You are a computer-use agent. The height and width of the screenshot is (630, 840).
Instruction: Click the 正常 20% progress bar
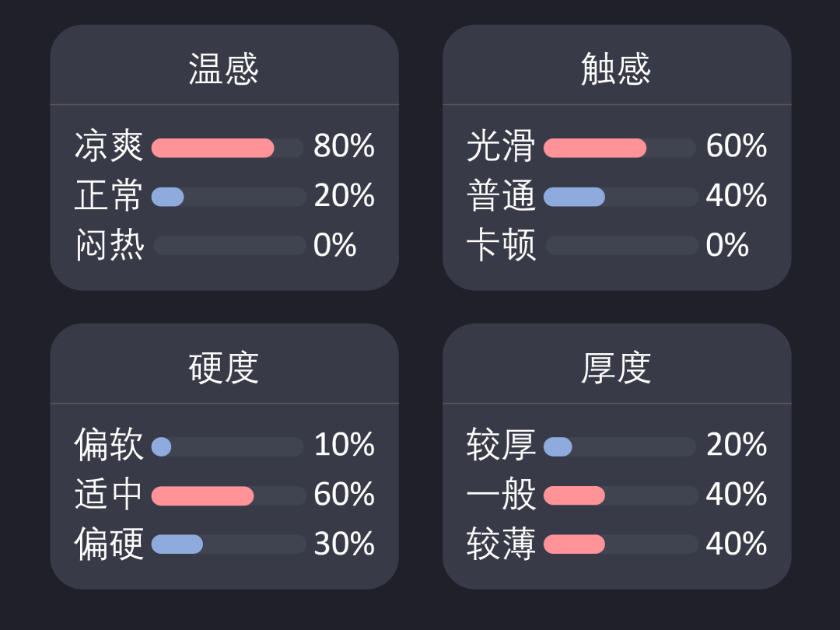tap(228, 197)
